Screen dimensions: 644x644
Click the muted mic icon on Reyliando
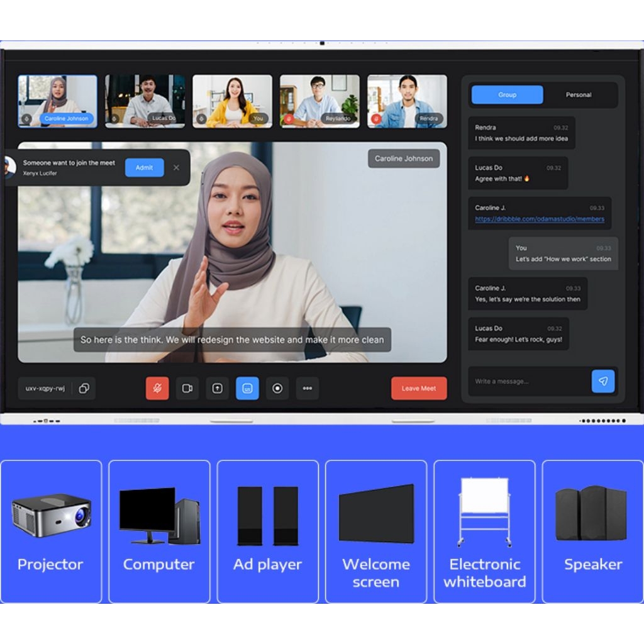pyautogui.click(x=289, y=118)
